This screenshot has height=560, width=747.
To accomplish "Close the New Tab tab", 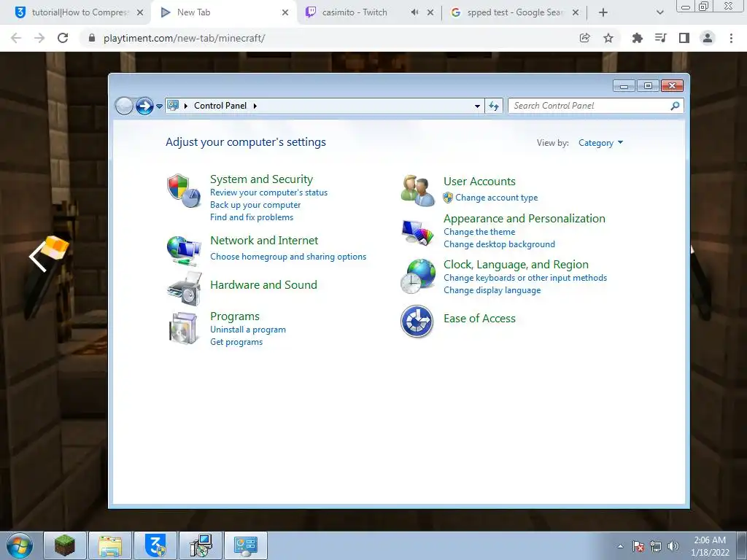I will [285, 12].
